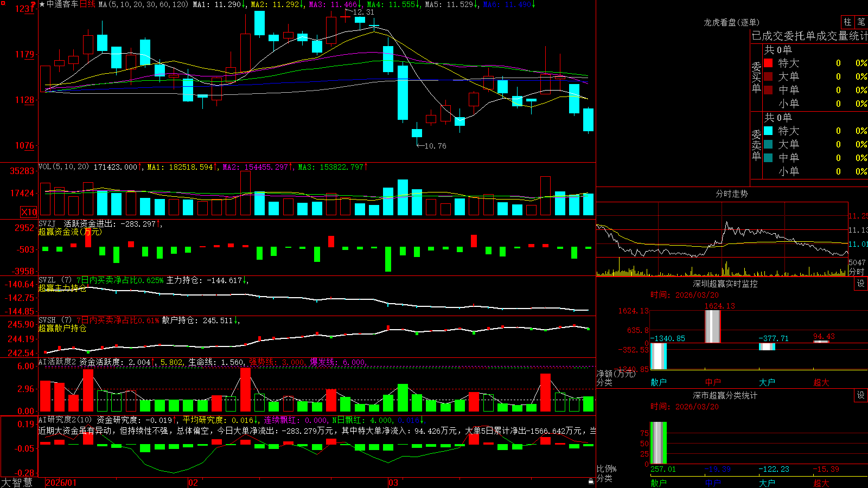Click the AI活跃度2 indicator name

(x=58, y=362)
